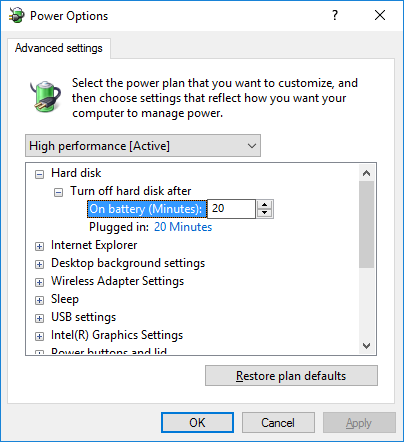
Task: Open the High performance power plan dropdown
Action: click(x=143, y=146)
